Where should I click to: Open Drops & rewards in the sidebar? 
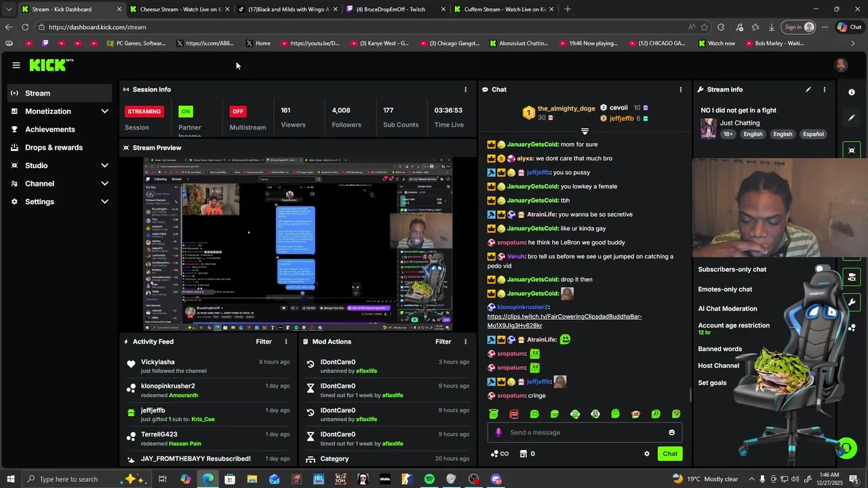(x=59, y=147)
